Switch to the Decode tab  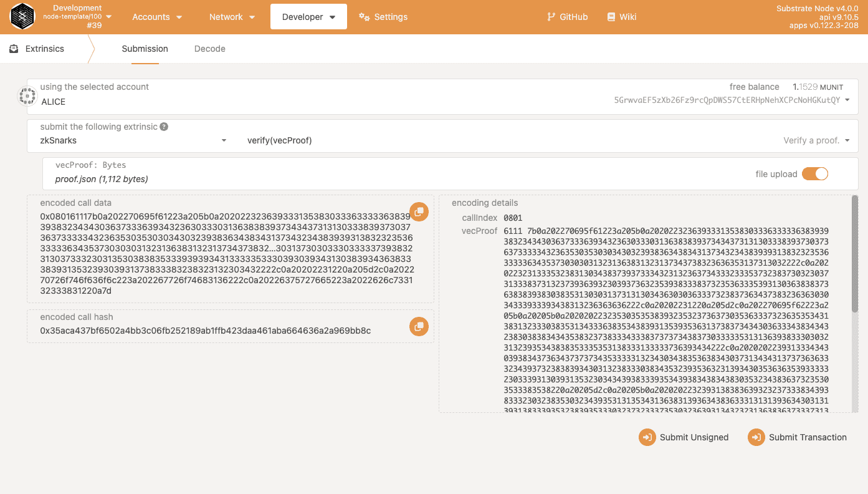pyautogui.click(x=209, y=48)
